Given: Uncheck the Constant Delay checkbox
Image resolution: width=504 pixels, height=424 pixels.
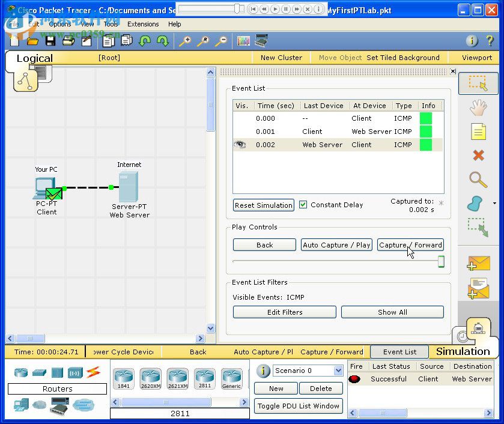Looking at the screenshot, I should [303, 205].
